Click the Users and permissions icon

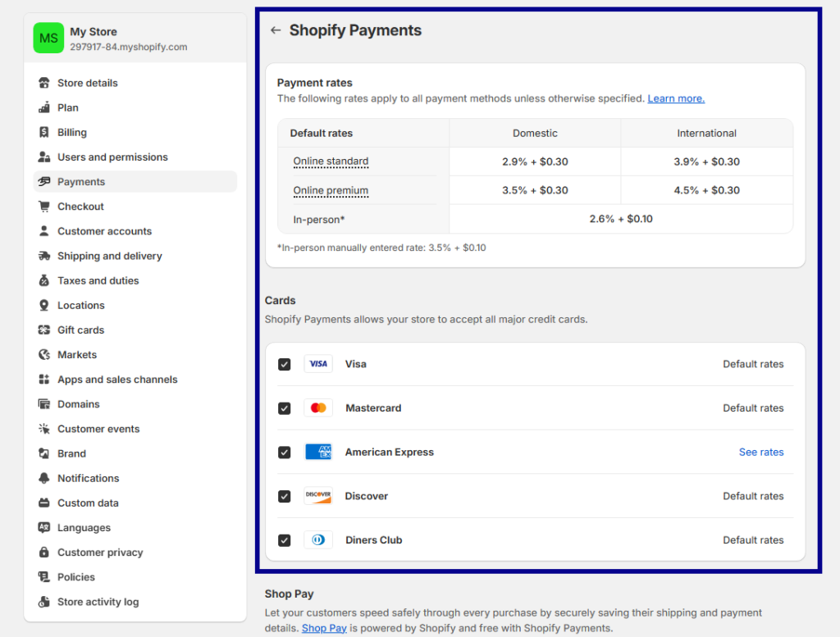tap(44, 157)
